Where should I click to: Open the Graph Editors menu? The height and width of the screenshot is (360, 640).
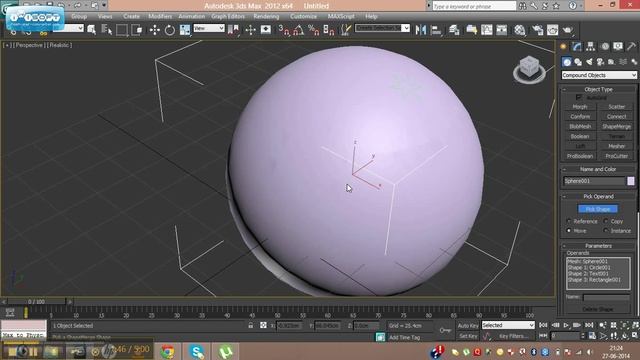(228, 16)
